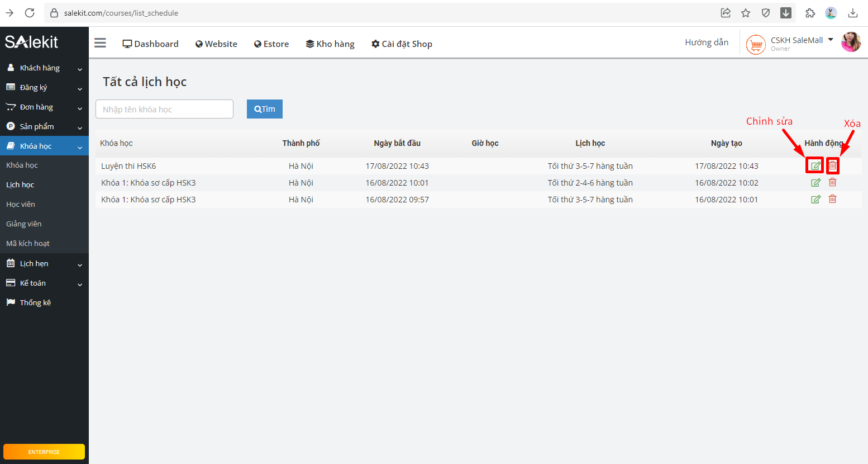Click Tối thứ 2-4-6 hàng tuần cell
The image size is (868, 464).
(590, 183)
